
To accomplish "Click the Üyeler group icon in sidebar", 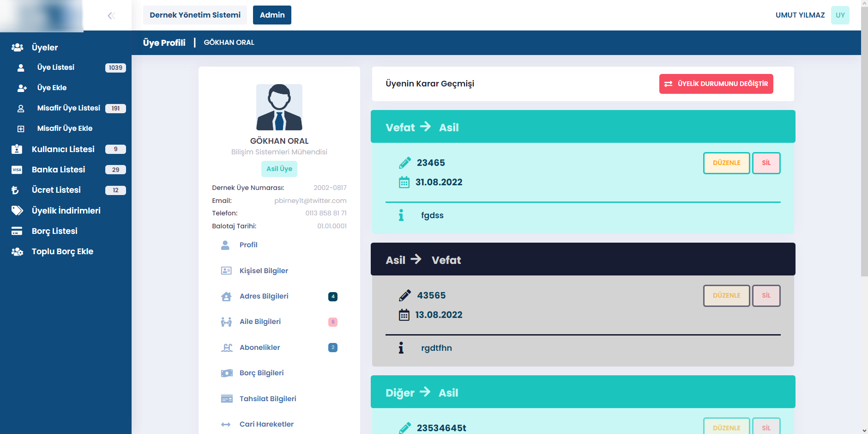I will pyautogui.click(x=17, y=48).
